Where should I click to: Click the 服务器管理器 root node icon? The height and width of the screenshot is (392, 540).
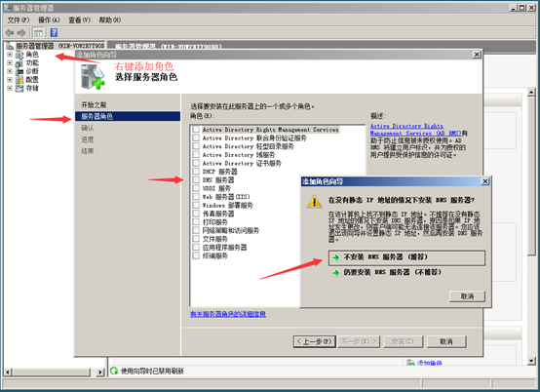10,46
